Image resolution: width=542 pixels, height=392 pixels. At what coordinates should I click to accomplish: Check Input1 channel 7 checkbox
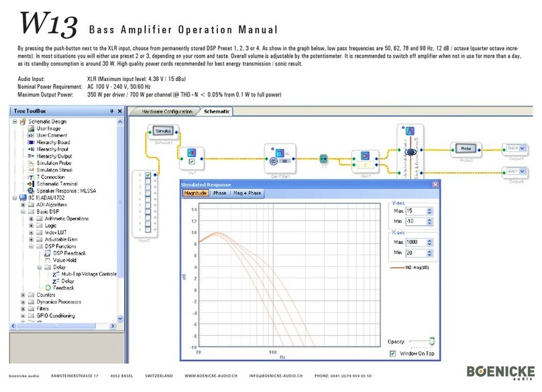tap(148, 217)
